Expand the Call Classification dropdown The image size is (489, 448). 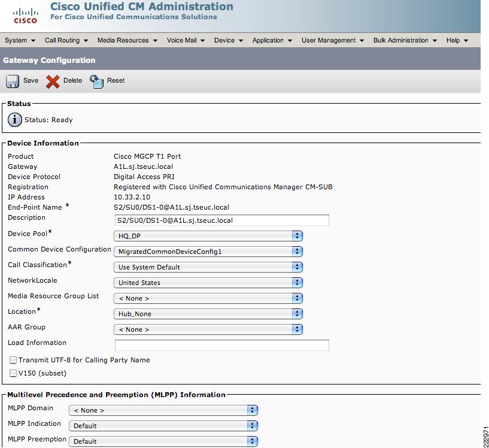tap(208, 267)
